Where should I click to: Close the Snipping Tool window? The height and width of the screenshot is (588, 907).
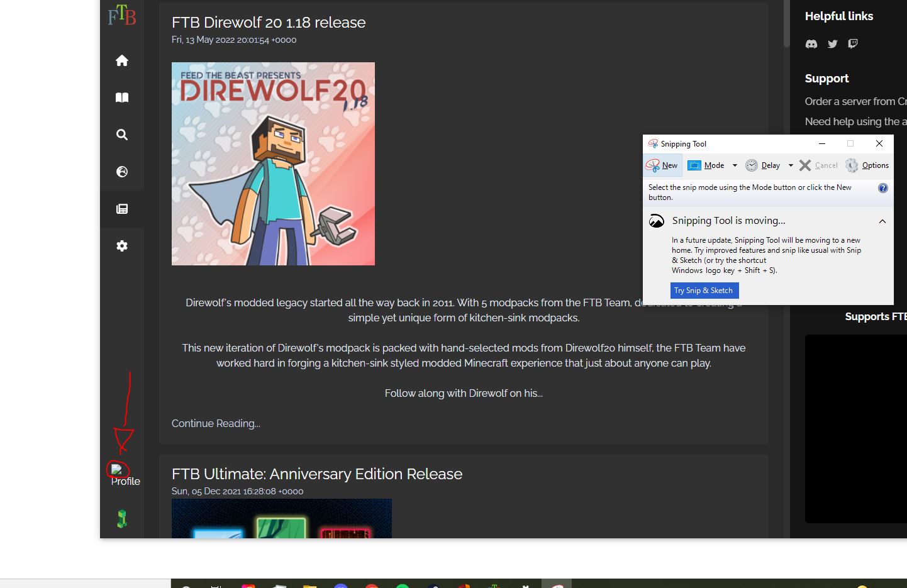[879, 144]
